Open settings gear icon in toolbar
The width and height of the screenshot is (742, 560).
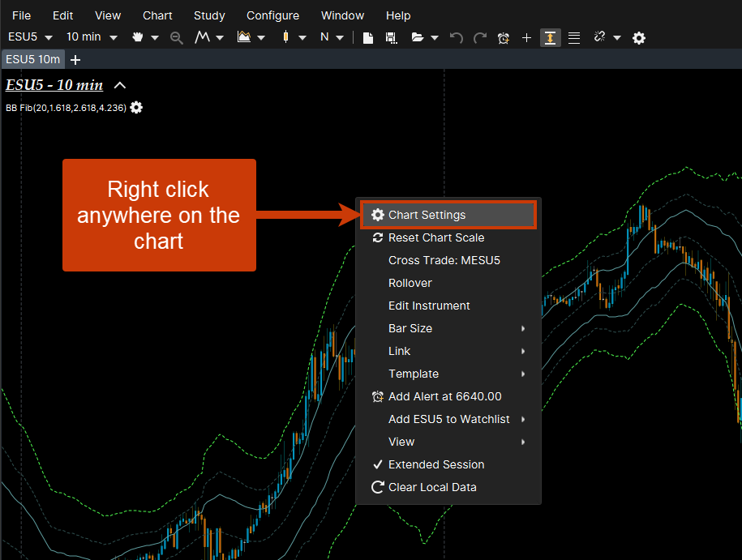(x=639, y=37)
